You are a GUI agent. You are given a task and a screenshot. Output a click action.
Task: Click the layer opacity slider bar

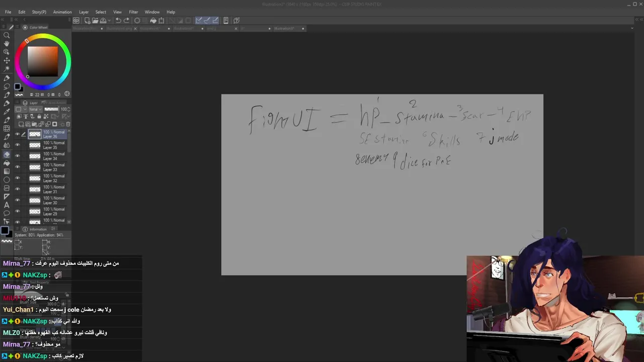[x=51, y=109]
